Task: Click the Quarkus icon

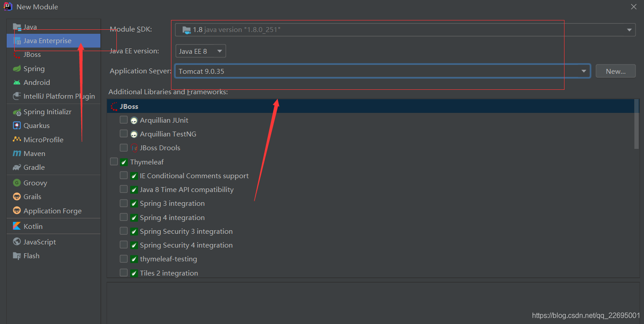Action: [x=17, y=126]
